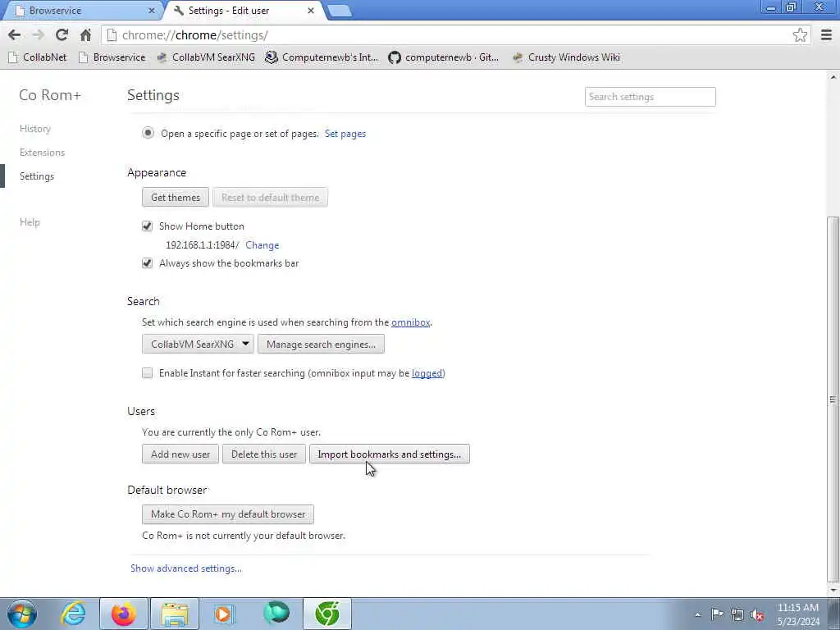This screenshot has width=840, height=630.
Task: Open the Windows Start menu orb
Action: tap(22, 614)
